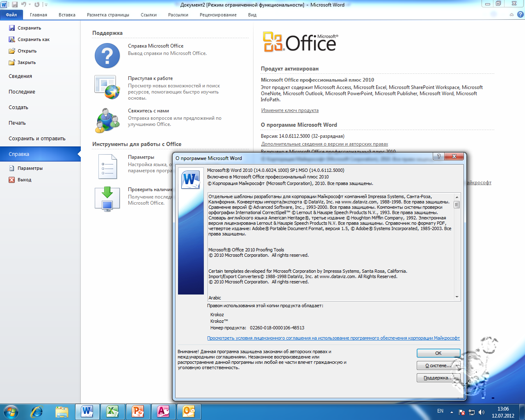Click the Getting Started icon

coord(107,87)
